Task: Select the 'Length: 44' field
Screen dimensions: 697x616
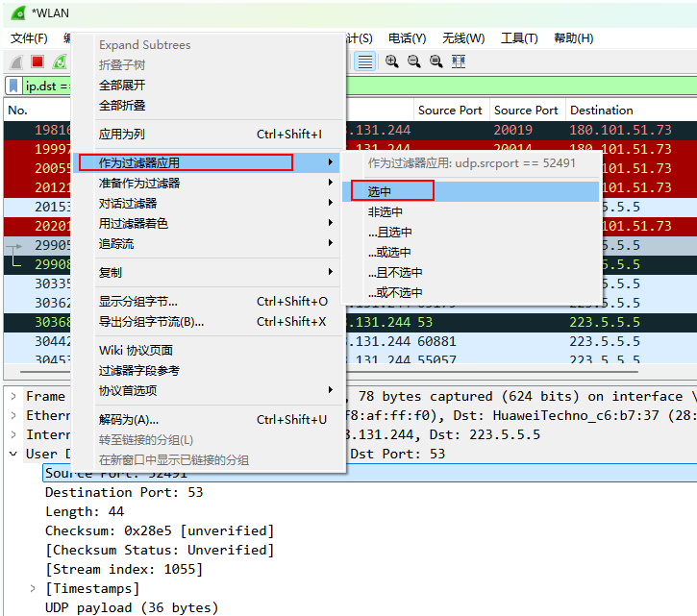Action: point(85,511)
